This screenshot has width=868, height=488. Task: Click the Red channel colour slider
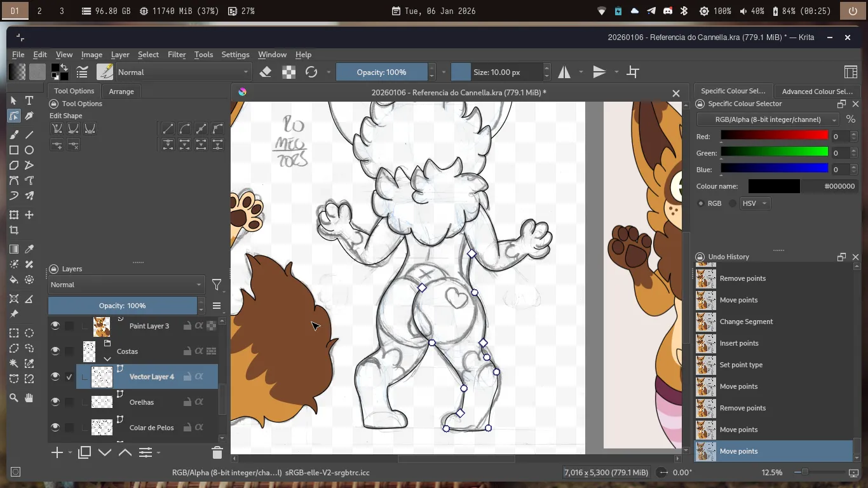click(x=774, y=135)
